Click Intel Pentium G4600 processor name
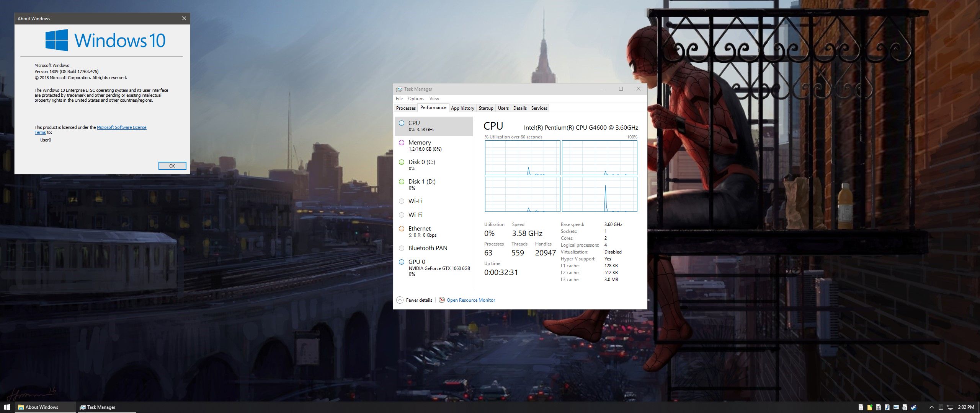Screen dimensions: 980x413 581,128
